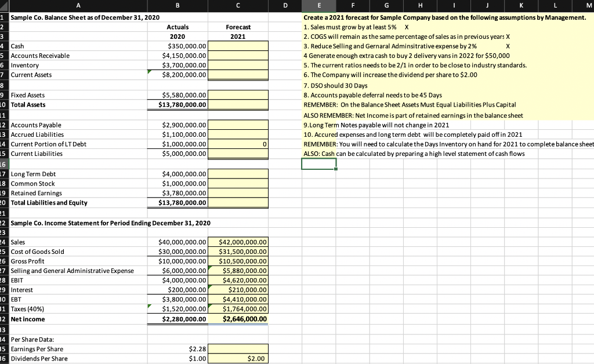Click the Balance Sheet title in cell A1
Image resolution: width=594 pixels, height=364 pixels.
[x=85, y=17]
